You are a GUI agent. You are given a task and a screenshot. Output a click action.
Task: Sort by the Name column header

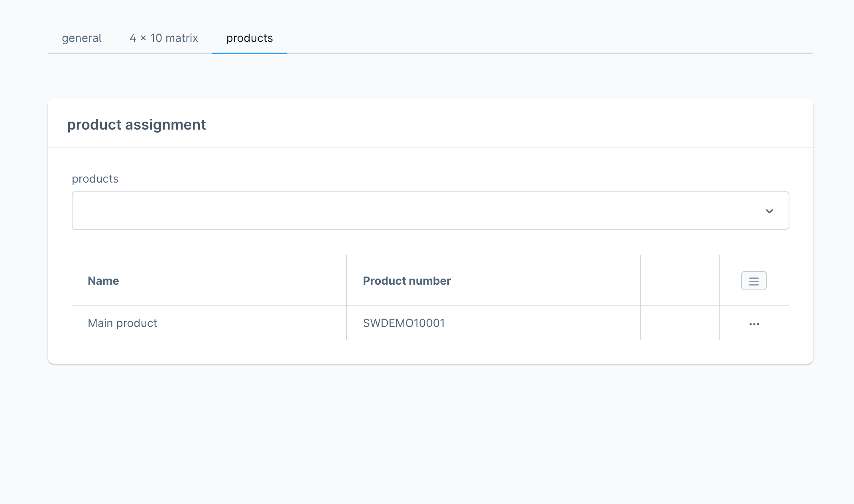click(x=104, y=281)
